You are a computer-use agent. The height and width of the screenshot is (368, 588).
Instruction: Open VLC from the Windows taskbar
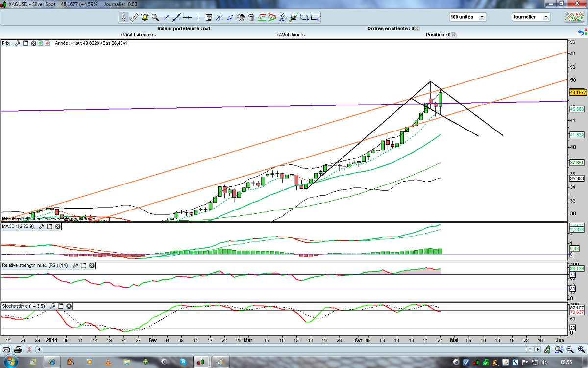point(109,363)
